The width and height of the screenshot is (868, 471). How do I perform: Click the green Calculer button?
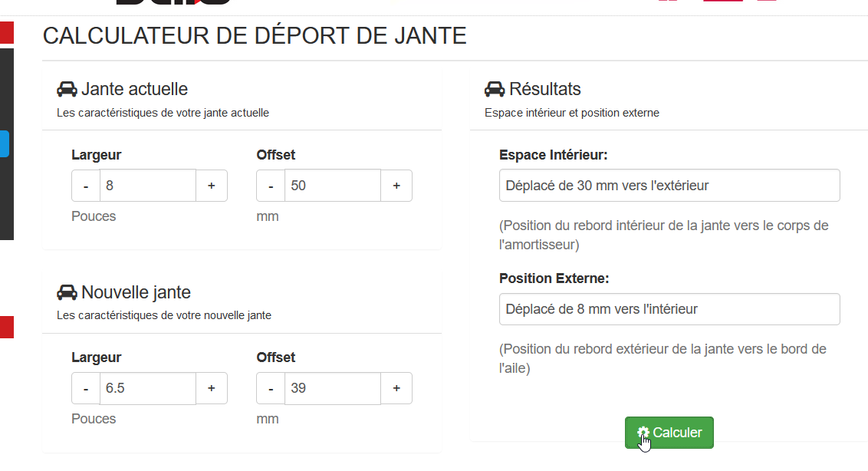coord(669,433)
